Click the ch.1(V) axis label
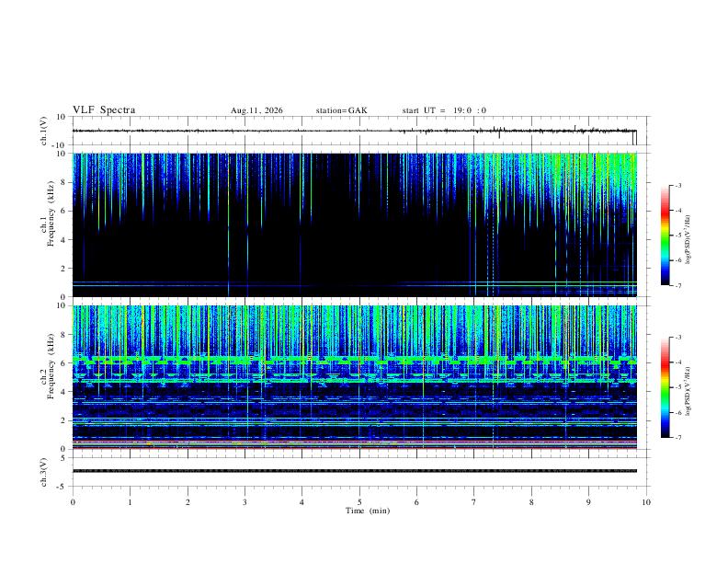The width and height of the screenshot is (728, 563). (44, 132)
